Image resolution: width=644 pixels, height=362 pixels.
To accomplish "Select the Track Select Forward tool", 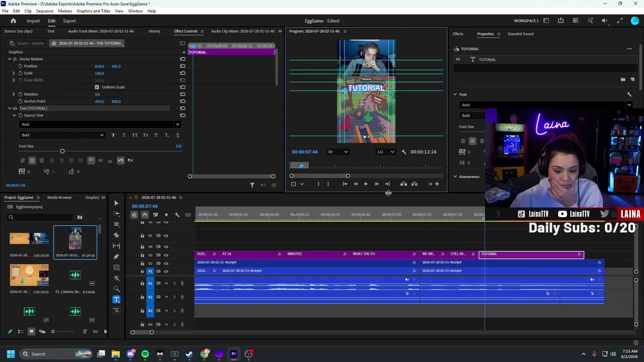I will tap(116, 214).
